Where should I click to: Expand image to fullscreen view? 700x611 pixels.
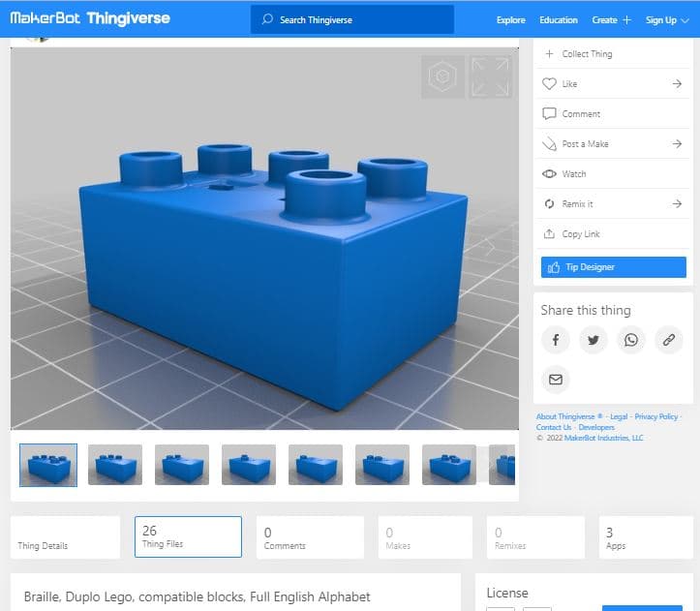click(x=490, y=77)
